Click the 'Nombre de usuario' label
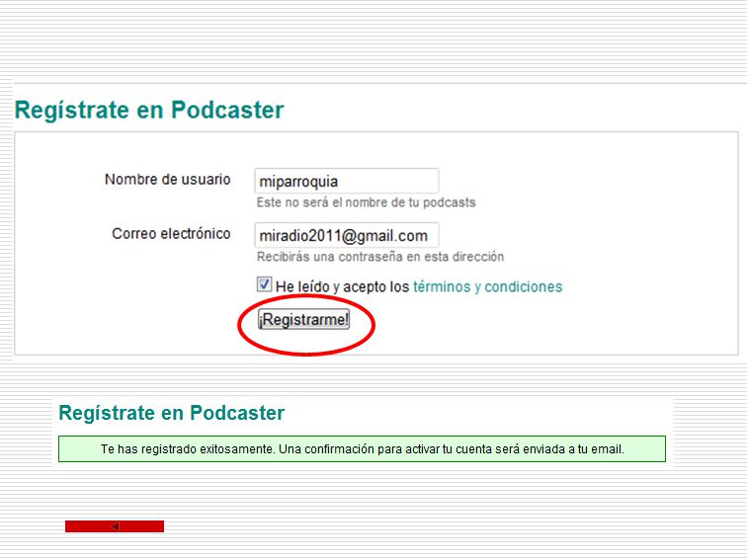 click(x=168, y=180)
